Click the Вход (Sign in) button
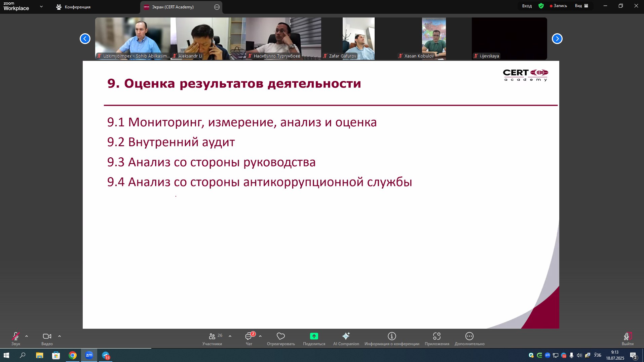Image resolution: width=644 pixels, height=362 pixels. click(527, 6)
